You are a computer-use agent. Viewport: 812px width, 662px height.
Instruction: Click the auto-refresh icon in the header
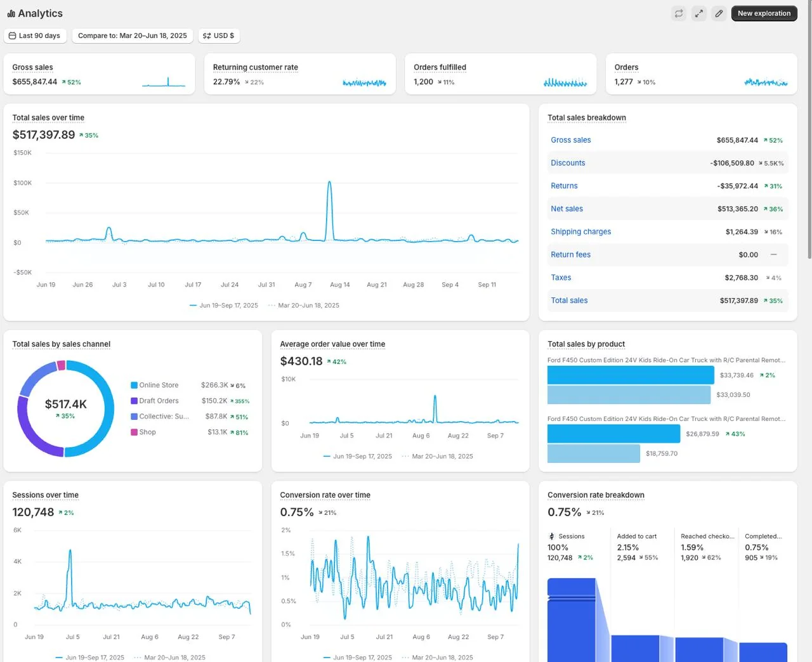click(679, 13)
